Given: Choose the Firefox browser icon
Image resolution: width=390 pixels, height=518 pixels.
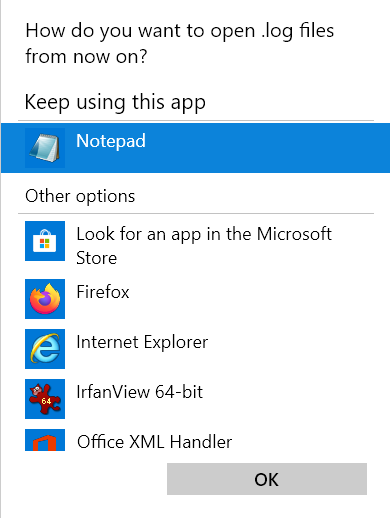Looking at the screenshot, I should 45,299.
